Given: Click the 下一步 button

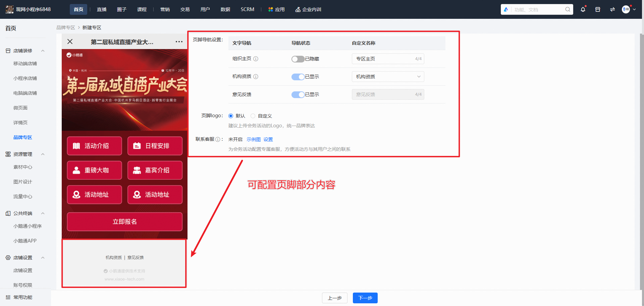Looking at the screenshot, I should click(365, 298).
